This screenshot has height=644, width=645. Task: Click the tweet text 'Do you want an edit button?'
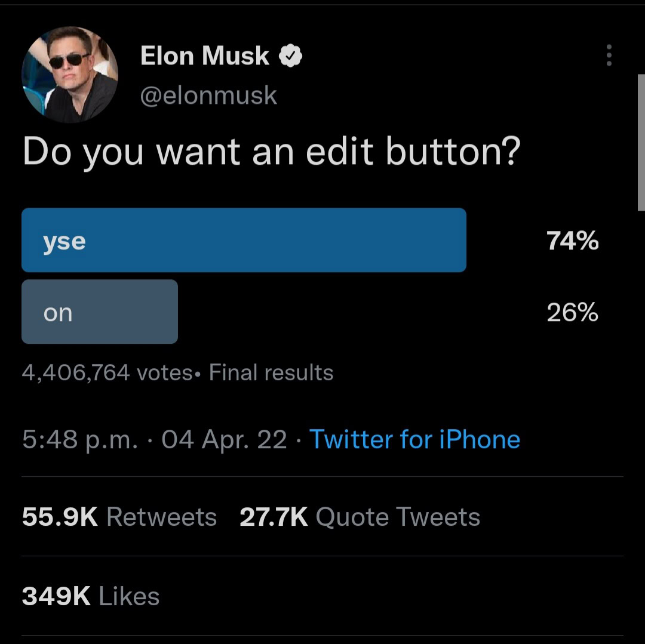272,152
